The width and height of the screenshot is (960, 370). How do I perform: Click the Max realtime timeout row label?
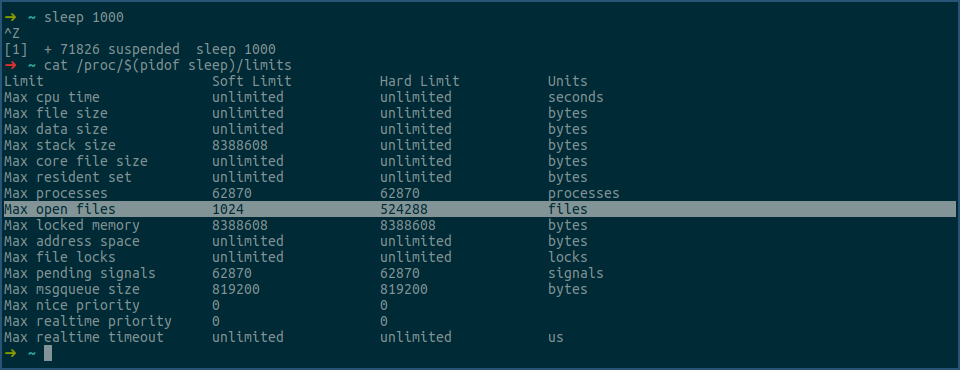[x=84, y=337]
